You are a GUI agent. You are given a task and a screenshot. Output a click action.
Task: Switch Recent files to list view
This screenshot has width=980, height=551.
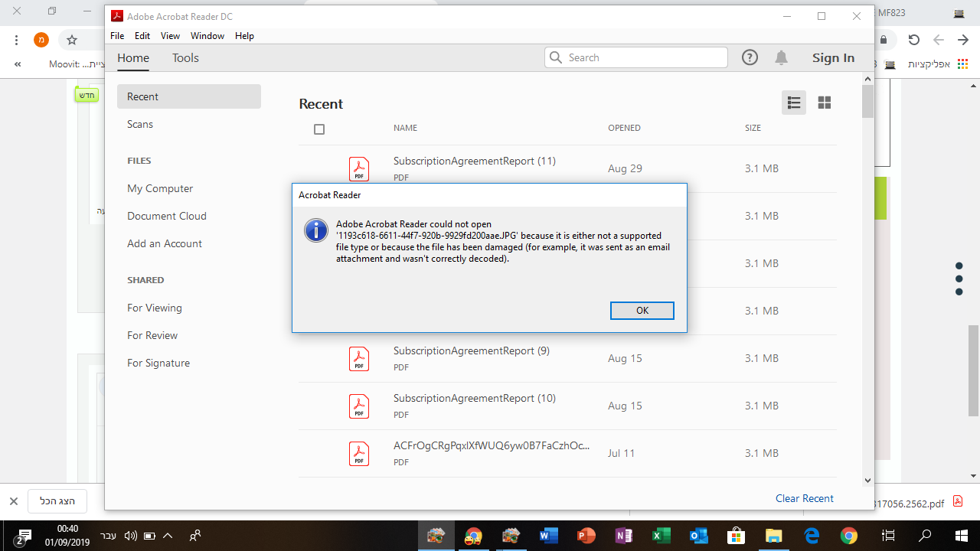coord(794,103)
